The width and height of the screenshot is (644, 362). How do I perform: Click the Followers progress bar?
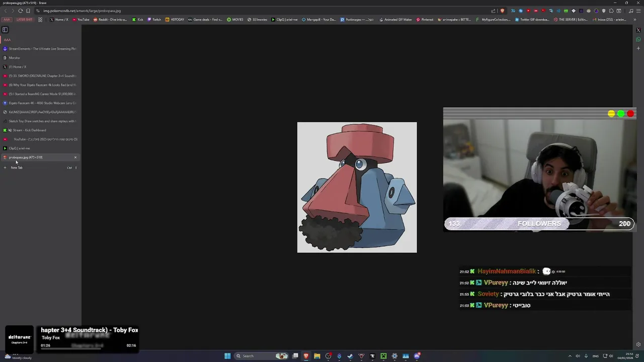[539, 224]
